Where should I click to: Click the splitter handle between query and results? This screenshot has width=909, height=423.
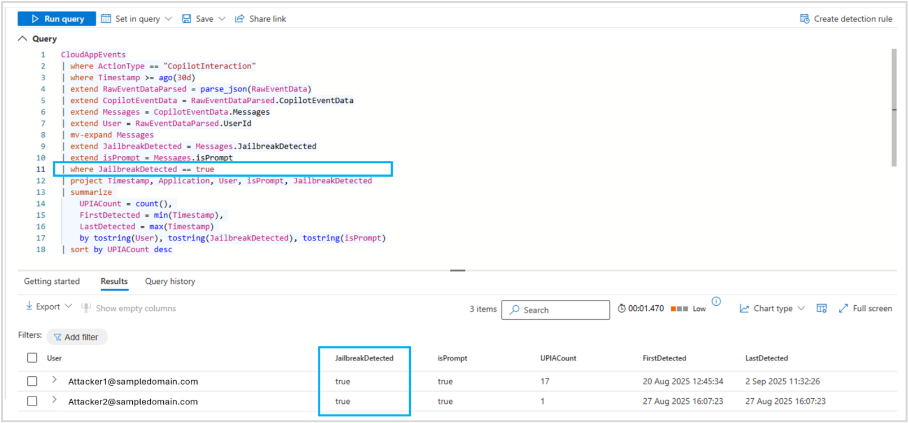click(458, 270)
